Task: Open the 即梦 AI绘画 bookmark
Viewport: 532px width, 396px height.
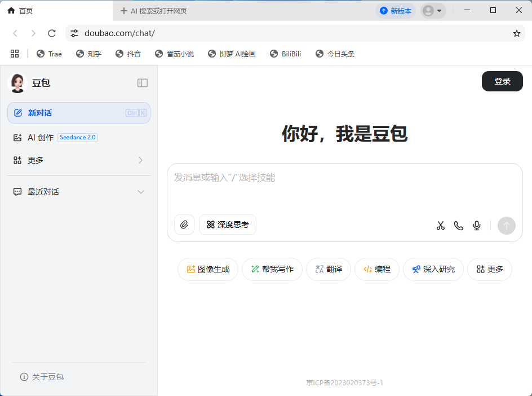Action: point(232,54)
